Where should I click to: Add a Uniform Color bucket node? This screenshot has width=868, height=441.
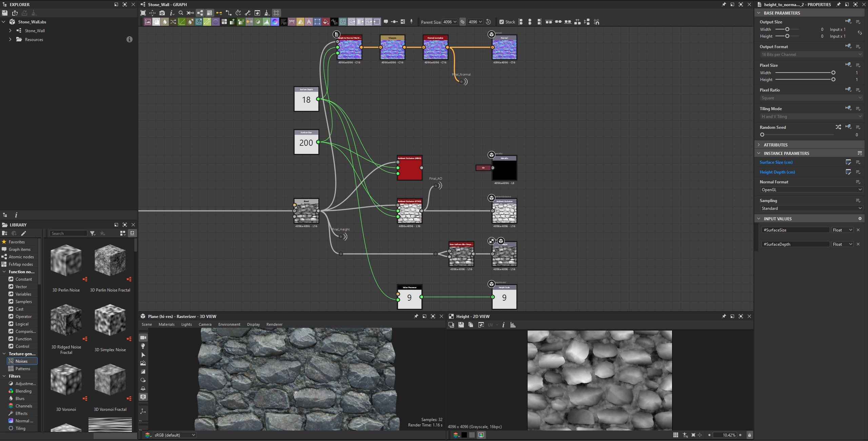tap(326, 22)
